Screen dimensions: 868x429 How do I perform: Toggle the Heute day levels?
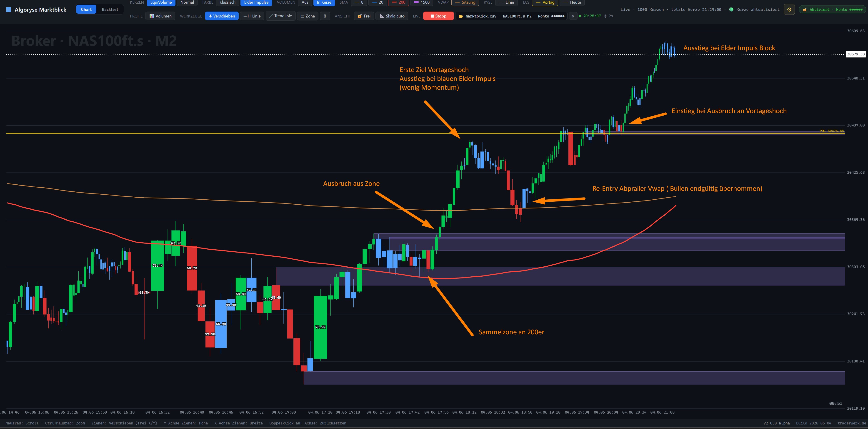pyautogui.click(x=572, y=2)
